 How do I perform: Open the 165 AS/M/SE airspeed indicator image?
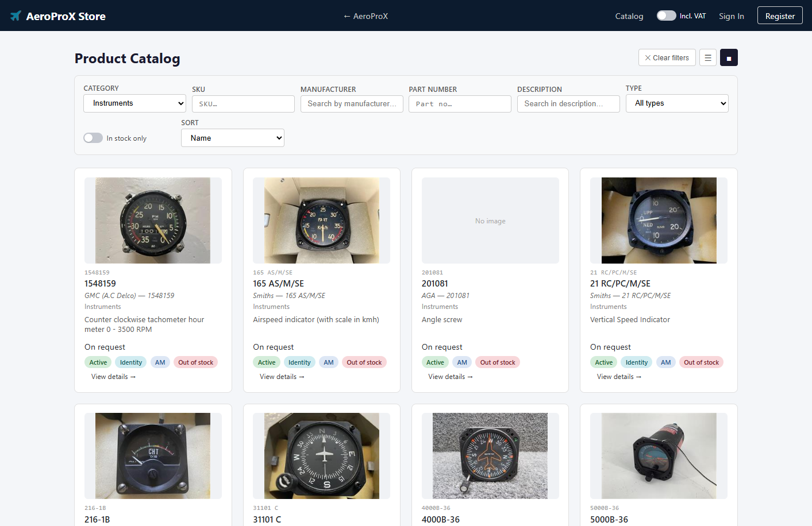pyautogui.click(x=321, y=221)
